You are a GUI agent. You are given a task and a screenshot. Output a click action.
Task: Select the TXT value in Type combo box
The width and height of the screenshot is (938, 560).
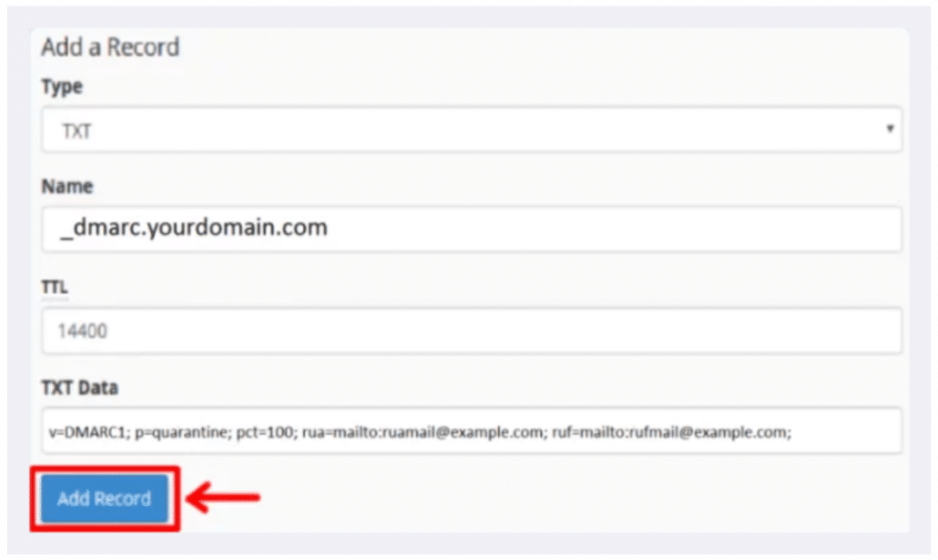(x=76, y=131)
